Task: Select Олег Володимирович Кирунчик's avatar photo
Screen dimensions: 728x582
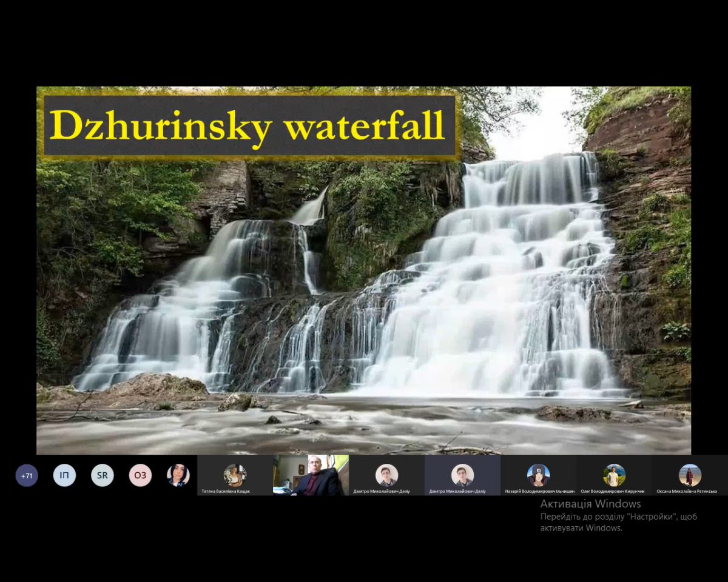Action: [614, 475]
